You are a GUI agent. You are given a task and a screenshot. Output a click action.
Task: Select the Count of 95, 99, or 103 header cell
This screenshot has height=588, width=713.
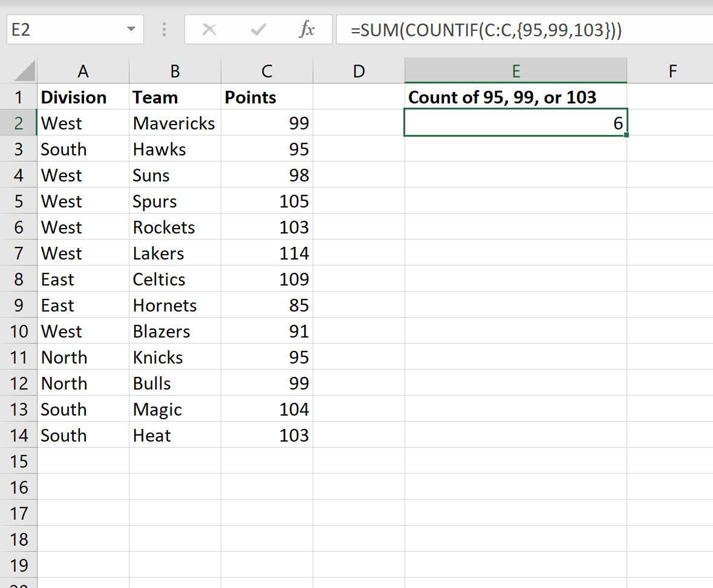(516, 97)
